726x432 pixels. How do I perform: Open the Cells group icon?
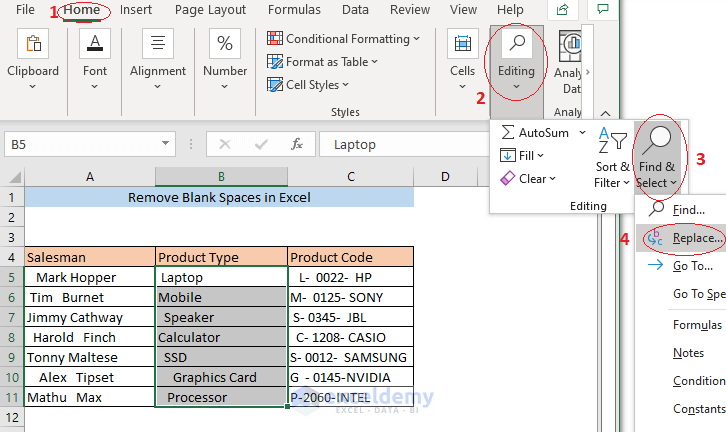pyautogui.click(x=462, y=45)
